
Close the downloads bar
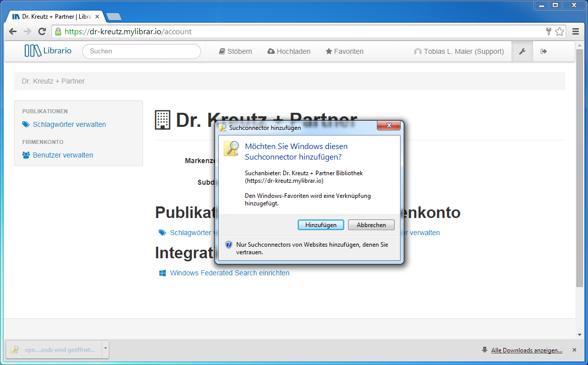[x=574, y=350]
